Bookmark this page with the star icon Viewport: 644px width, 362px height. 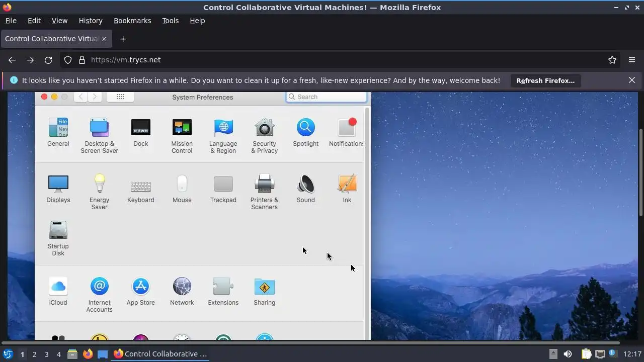(612, 60)
